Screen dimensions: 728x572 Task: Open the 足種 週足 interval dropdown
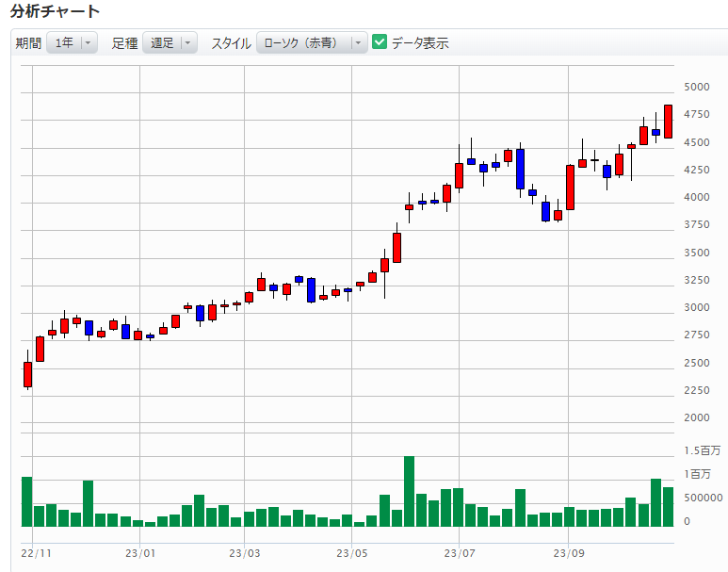pos(170,43)
